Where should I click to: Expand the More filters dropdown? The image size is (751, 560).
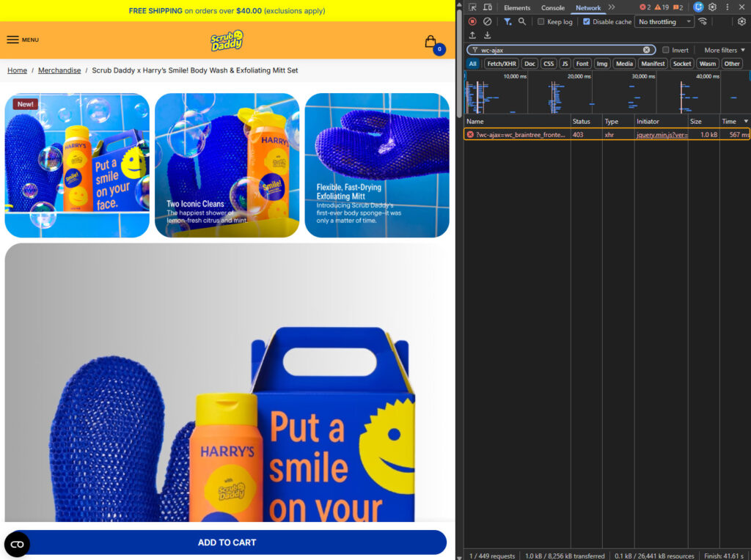(724, 50)
